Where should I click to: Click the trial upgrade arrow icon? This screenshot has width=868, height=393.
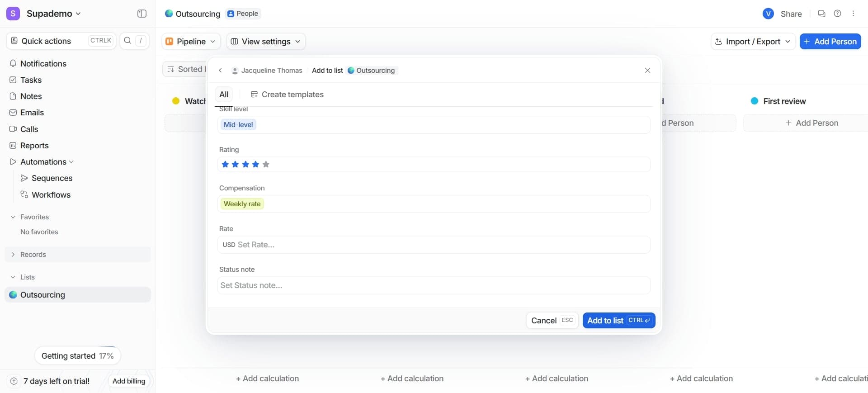click(x=14, y=381)
